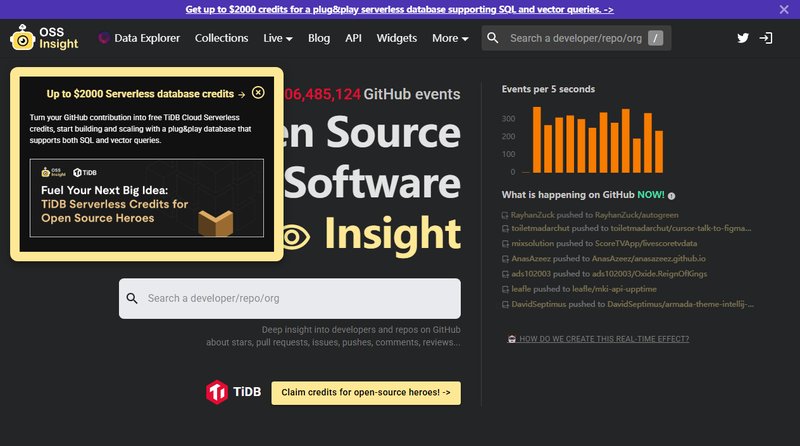Image resolution: width=800 pixels, height=446 pixels.
Task: Click the magnifier icon in the main search box
Action: coord(132,299)
